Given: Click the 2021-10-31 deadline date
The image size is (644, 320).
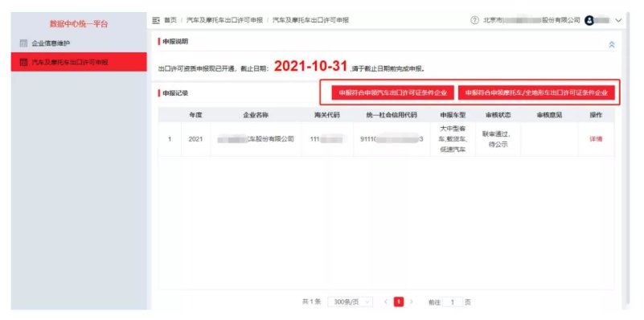Looking at the screenshot, I should [x=310, y=66].
